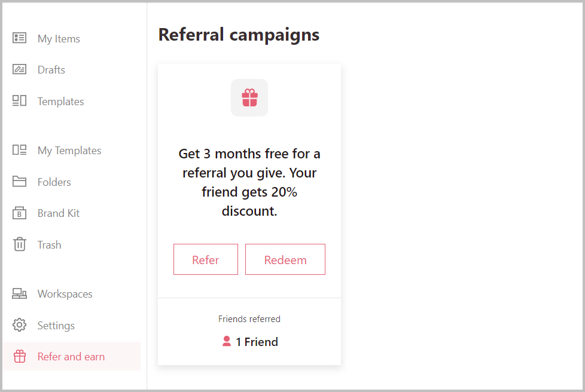This screenshot has width=585, height=392.
Task: Click the referral offer description text
Action: 249,182
